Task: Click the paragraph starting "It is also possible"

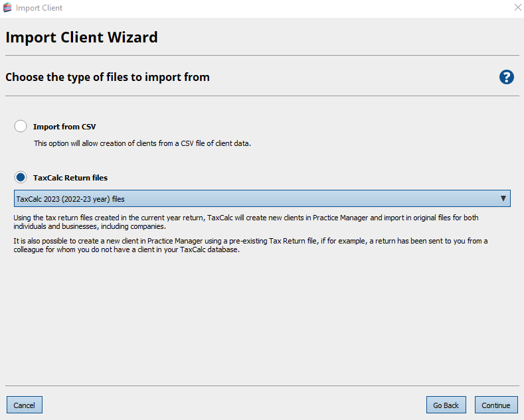Action: [250, 245]
